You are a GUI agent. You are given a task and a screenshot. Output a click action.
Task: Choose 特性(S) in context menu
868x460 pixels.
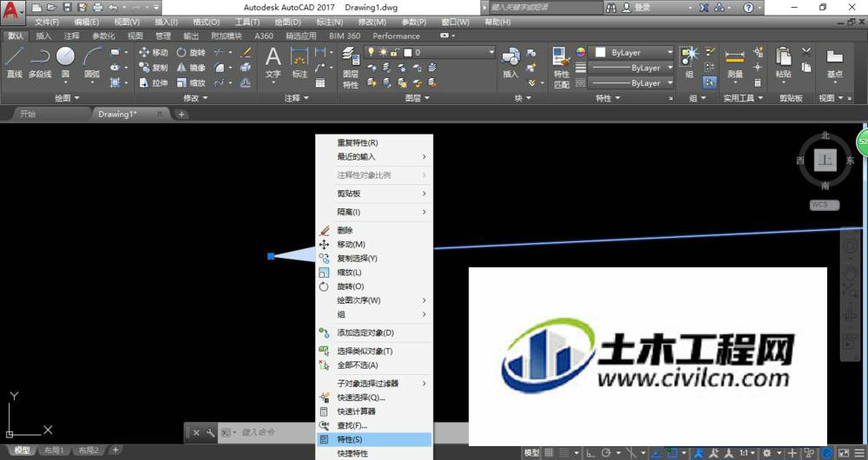[x=373, y=439]
